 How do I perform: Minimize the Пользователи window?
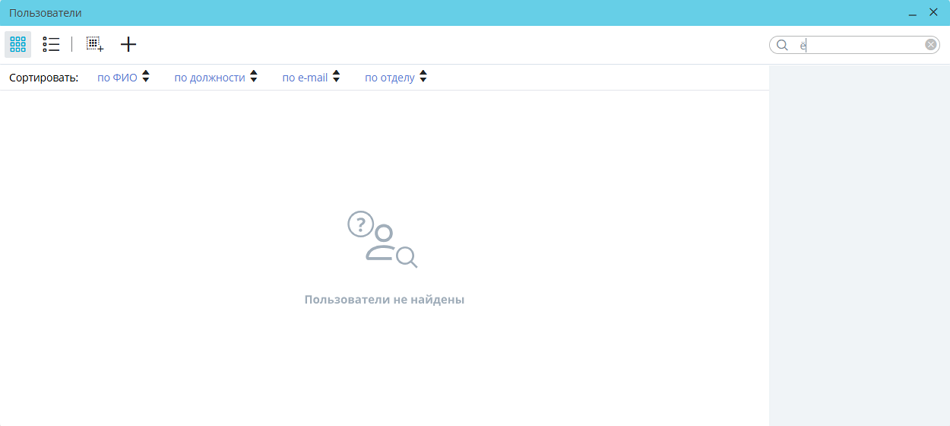click(913, 13)
